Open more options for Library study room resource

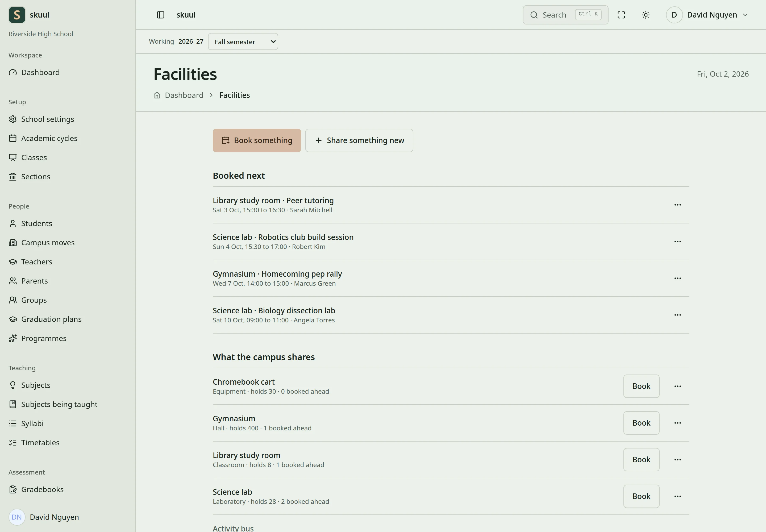click(x=677, y=459)
